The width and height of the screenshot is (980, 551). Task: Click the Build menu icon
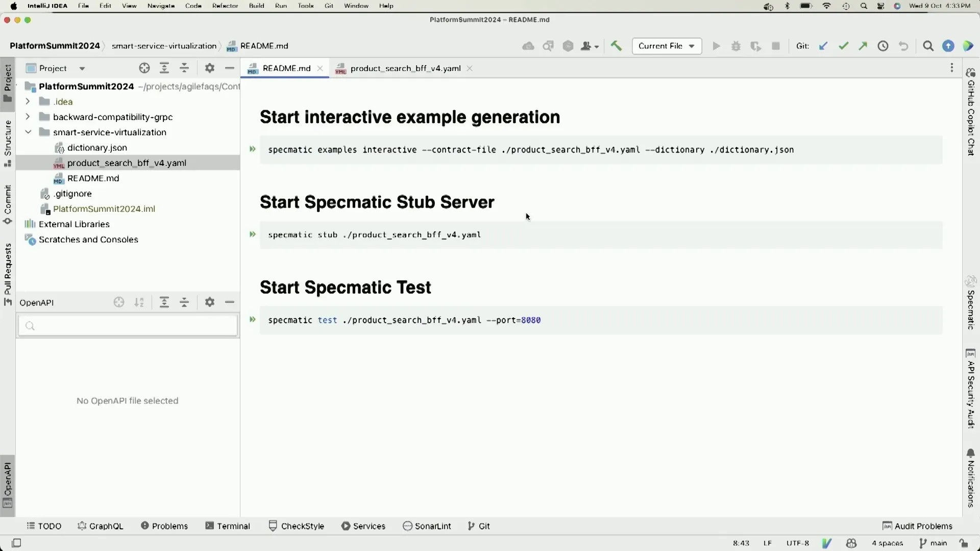[256, 6]
